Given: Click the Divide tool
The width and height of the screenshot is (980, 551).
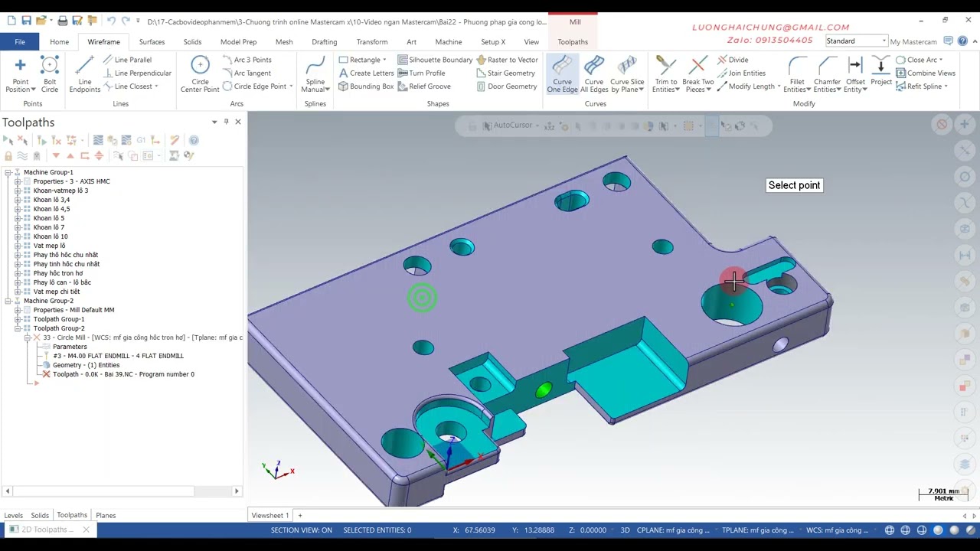Looking at the screenshot, I should (x=733, y=60).
